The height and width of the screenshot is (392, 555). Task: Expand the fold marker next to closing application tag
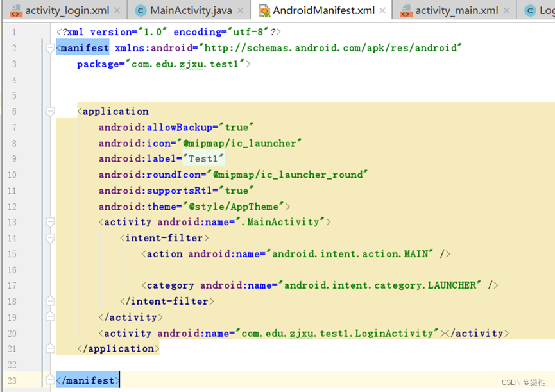(50, 348)
